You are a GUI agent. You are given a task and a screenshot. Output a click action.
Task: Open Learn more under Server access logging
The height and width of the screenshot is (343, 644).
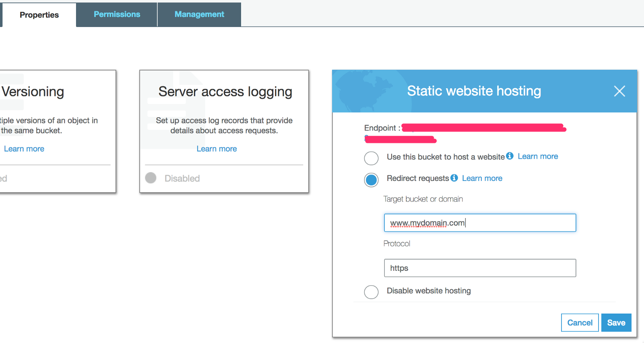click(217, 149)
